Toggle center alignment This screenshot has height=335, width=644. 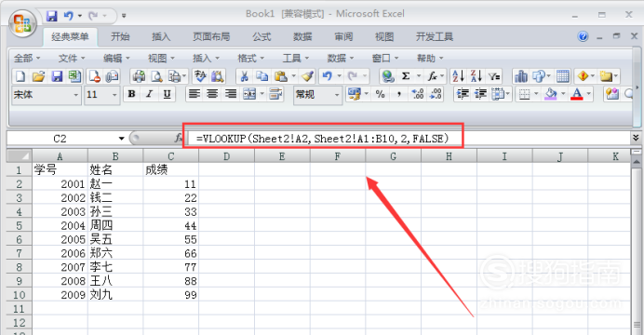(x=212, y=94)
